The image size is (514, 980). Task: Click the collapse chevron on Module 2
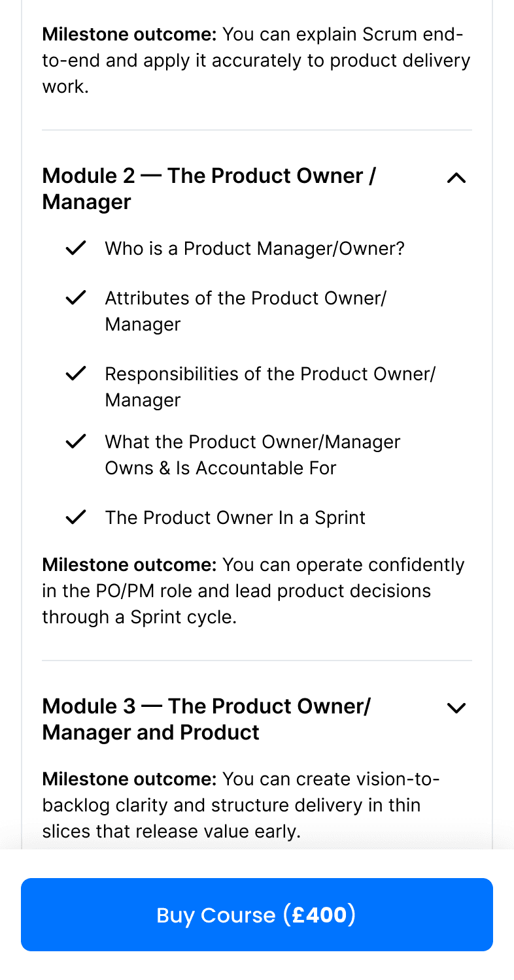456,178
